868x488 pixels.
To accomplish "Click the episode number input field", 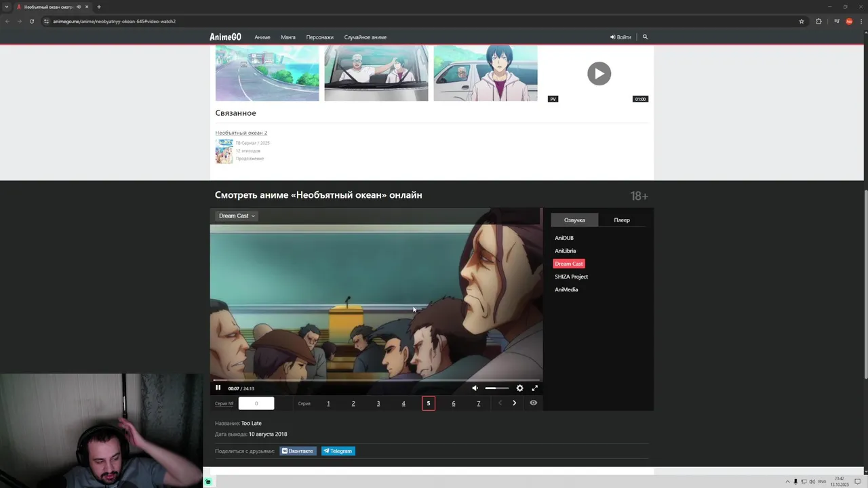I will [256, 403].
